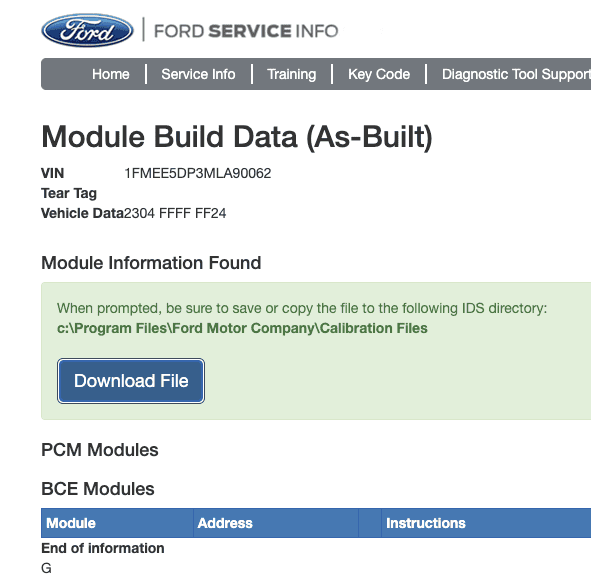Go to the Training section
591x584 pixels.
pyautogui.click(x=292, y=74)
